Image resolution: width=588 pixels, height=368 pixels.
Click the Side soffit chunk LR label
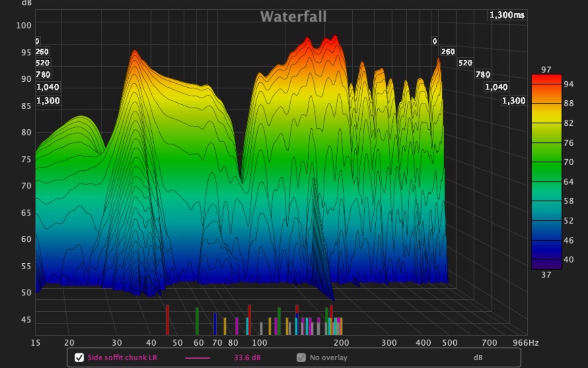[122, 358]
